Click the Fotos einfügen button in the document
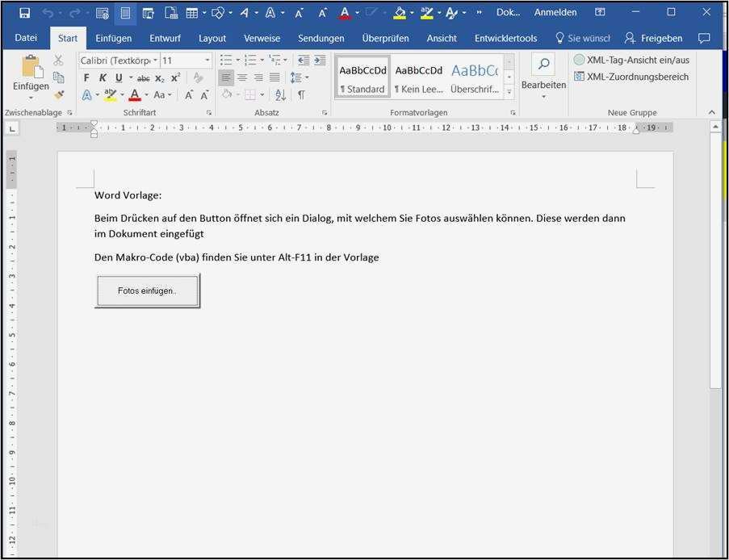 pos(147,291)
